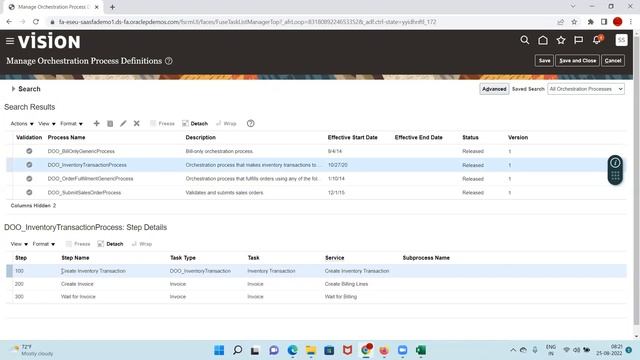Open the Saved Search dropdown
The image size is (640, 360).
[585, 89]
